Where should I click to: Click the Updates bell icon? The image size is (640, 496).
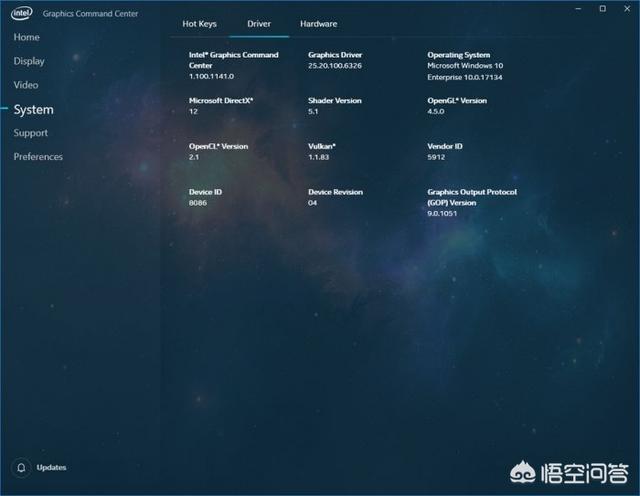22,467
